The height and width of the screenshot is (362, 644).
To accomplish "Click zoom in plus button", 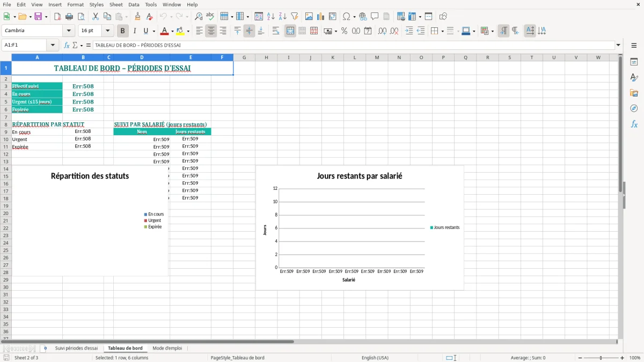I will (622, 358).
